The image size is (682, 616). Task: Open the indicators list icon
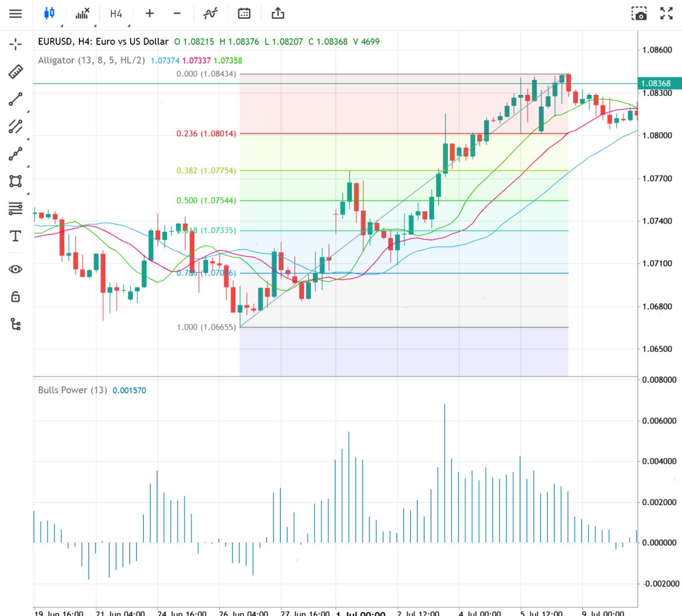click(x=82, y=13)
